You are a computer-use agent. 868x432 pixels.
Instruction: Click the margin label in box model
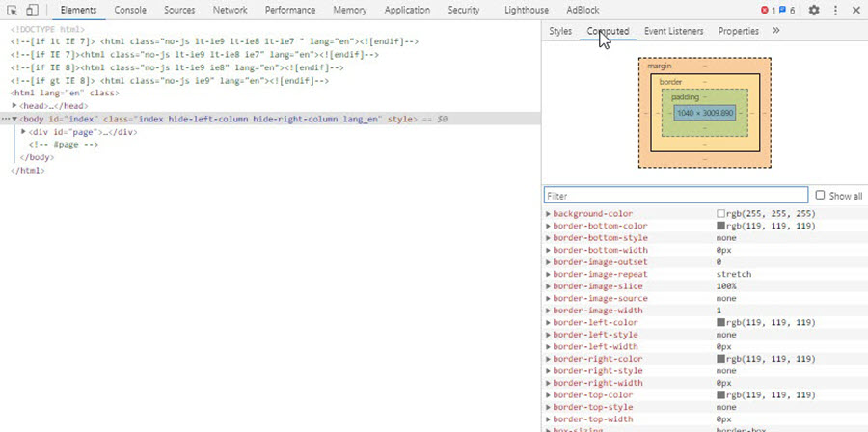click(x=660, y=66)
